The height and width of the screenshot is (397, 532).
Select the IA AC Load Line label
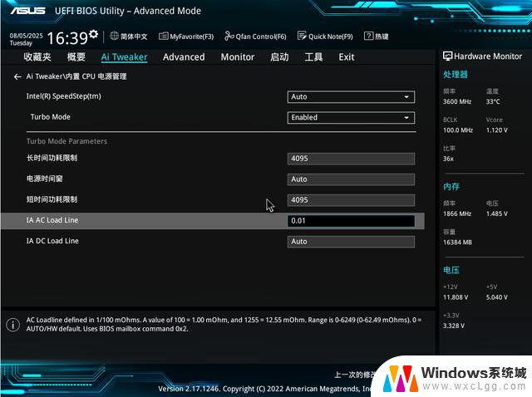pyautogui.click(x=52, y=220)
